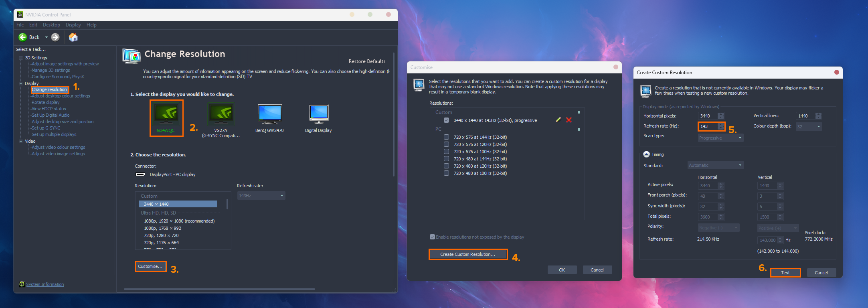
Task: Collapse the Video tree node
Action: pyautogui.click(x=21, y=141)
